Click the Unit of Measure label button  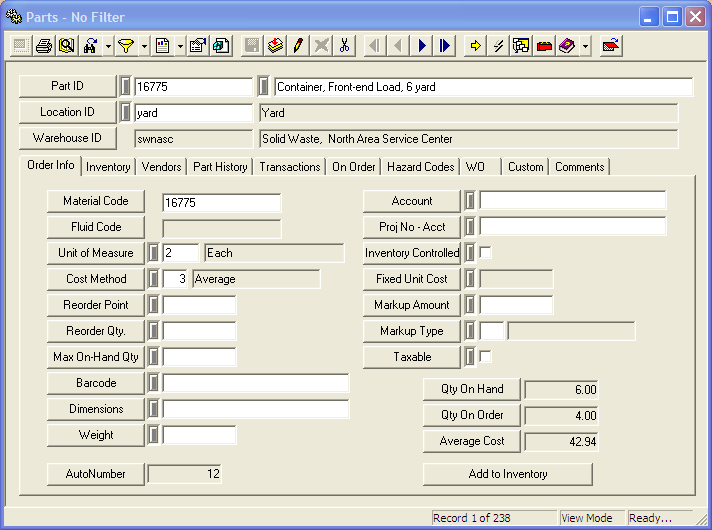pos(96,253)
